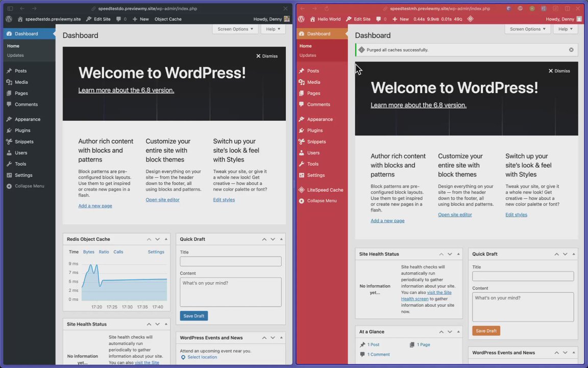588x368 pixels.
Task: Click the LiteSpeed diamond icon in the red admin bar
Action: [470, 19]
